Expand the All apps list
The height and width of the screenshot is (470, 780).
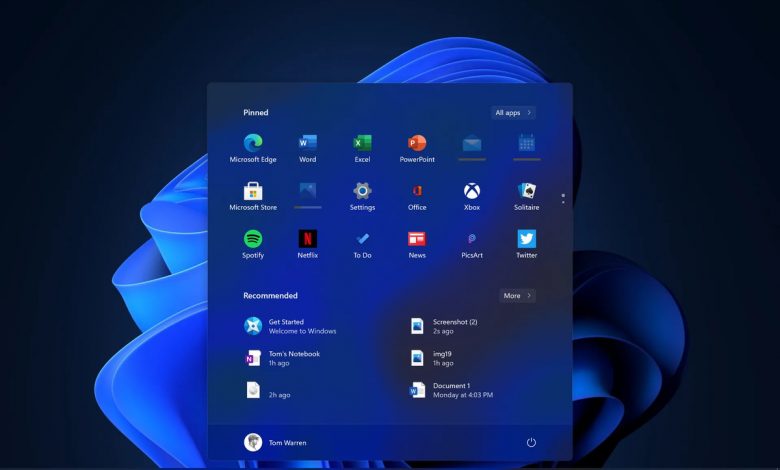pyautogui.click(x=513, y=113)
